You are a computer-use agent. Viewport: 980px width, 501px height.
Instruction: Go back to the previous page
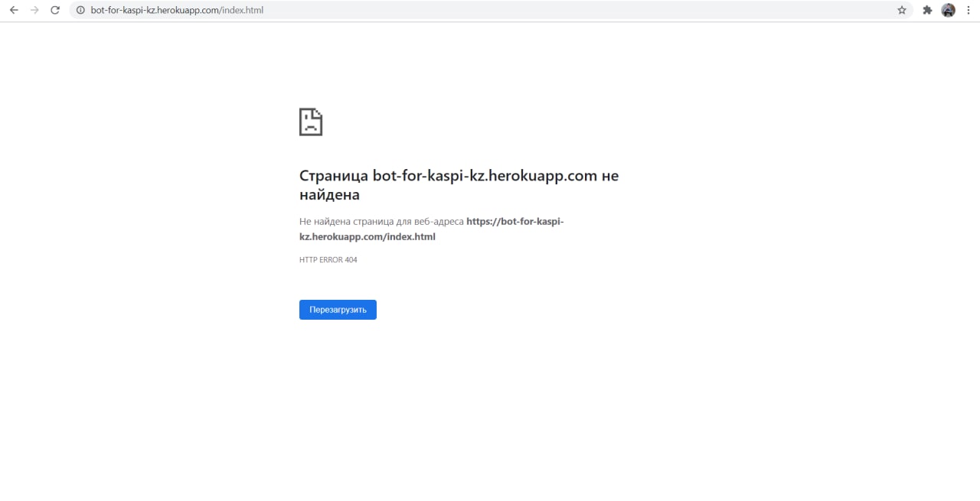click(14, 10)
